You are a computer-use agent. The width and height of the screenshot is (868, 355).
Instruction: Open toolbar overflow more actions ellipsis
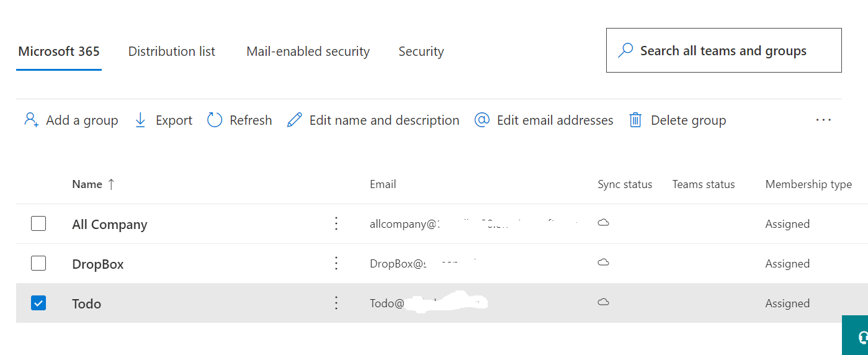pyautogui.click(x=823, y=120)
